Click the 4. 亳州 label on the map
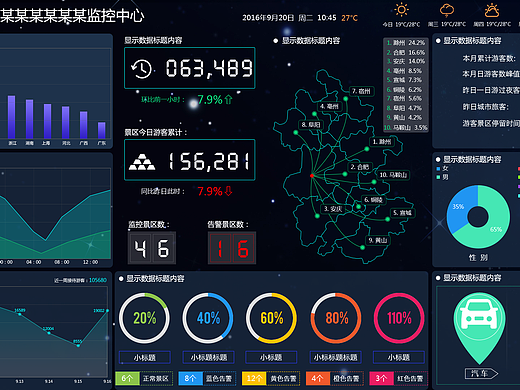This screenshot has height=390, width=520. coord(329,107)
